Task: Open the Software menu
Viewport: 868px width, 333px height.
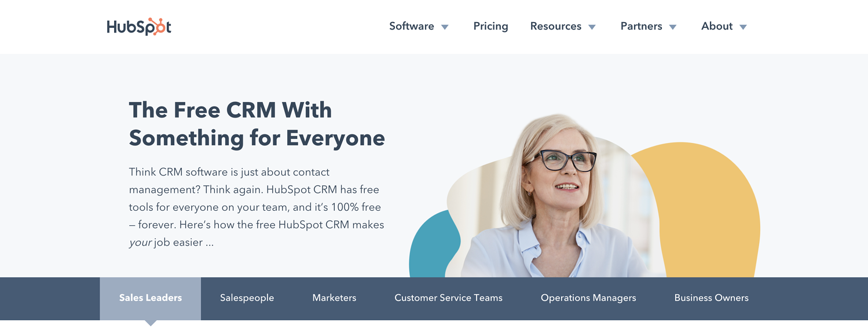Action: [412, 26]
